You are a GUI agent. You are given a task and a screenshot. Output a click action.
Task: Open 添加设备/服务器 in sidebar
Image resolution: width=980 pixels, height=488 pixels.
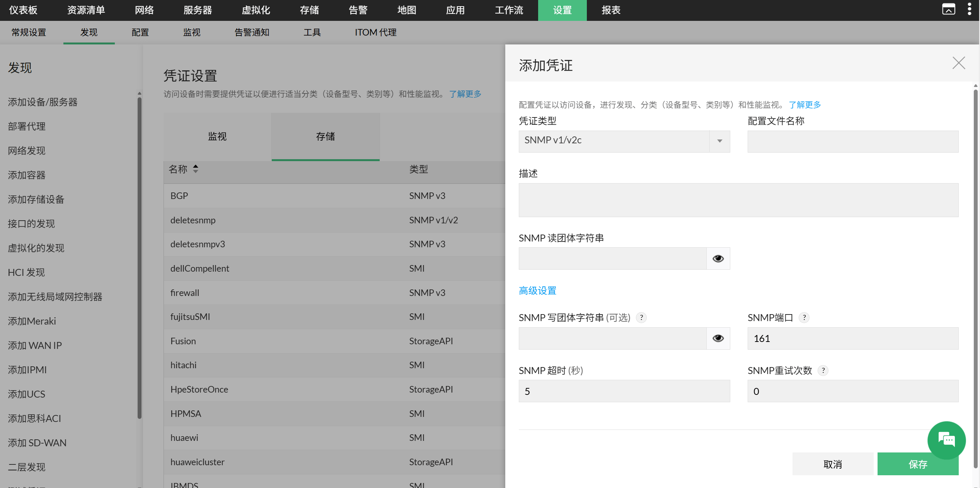tap(43, 102)
